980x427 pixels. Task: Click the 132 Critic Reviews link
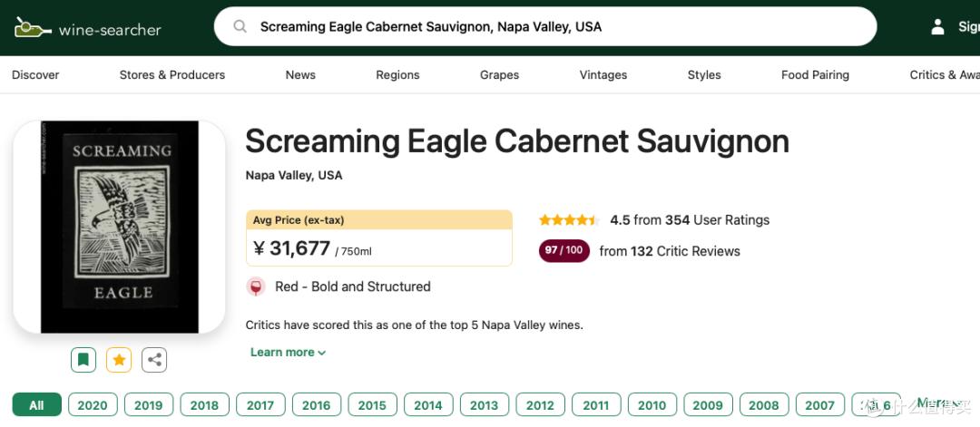[670, 252]
